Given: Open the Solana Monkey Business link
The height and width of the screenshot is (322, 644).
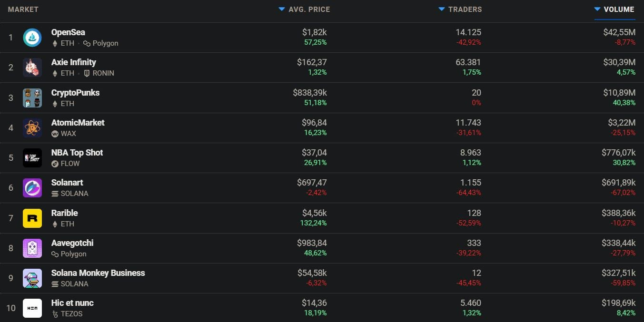Looking at the screenshot, I should click(x=98, y=273).
